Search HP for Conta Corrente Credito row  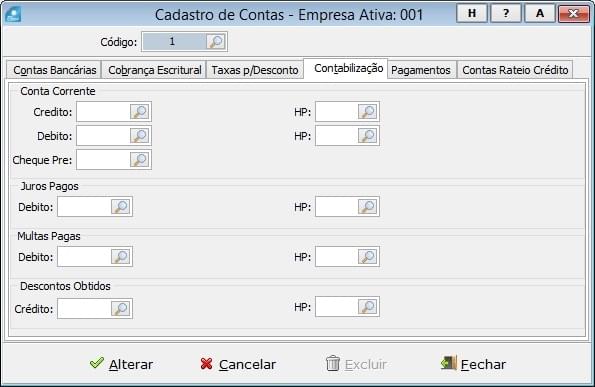pos(367,112)
